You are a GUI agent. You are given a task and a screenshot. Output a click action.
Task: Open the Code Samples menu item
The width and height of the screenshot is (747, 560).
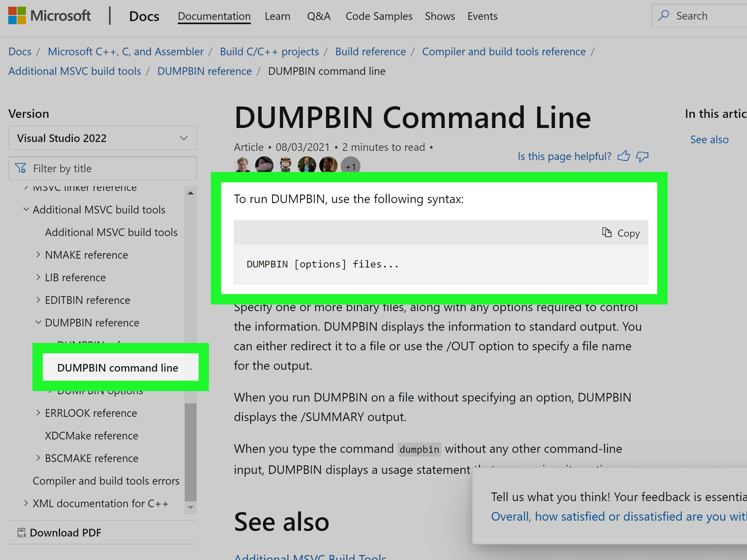[379, 16]
